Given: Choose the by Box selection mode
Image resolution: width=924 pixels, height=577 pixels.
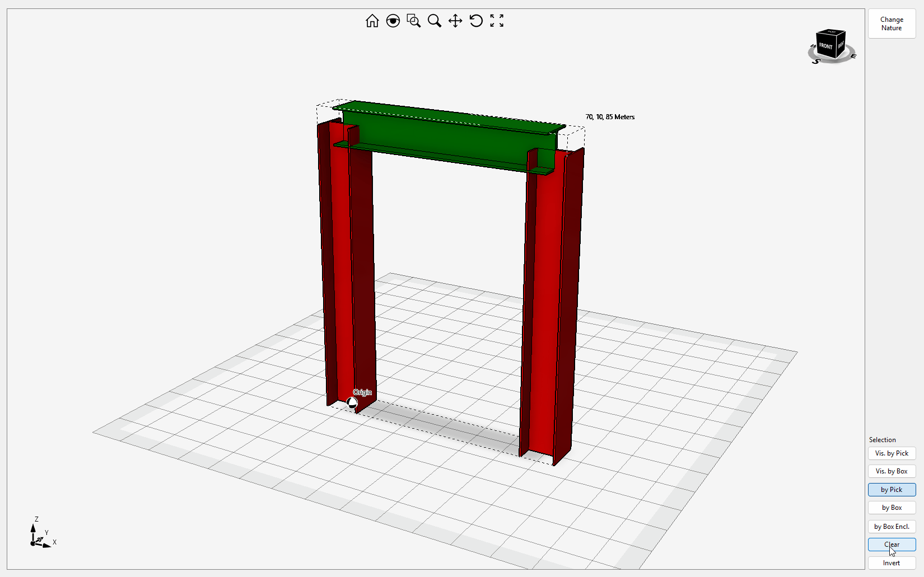Looking at the screenshot, I should [892, 508].
